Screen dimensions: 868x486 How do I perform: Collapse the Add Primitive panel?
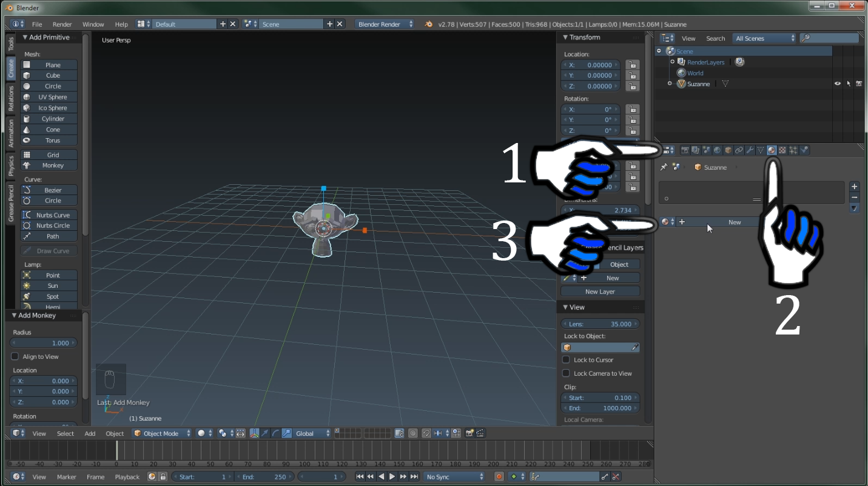25,38
